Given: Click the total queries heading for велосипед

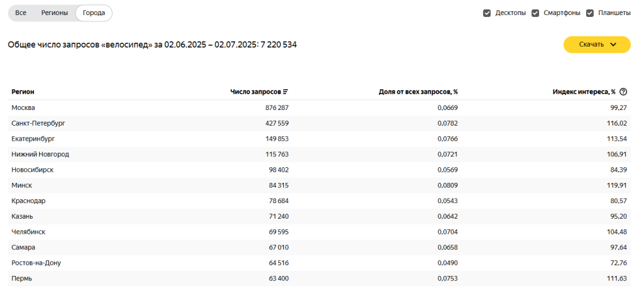Looking at the screenshot, I should tap(152, 45).
